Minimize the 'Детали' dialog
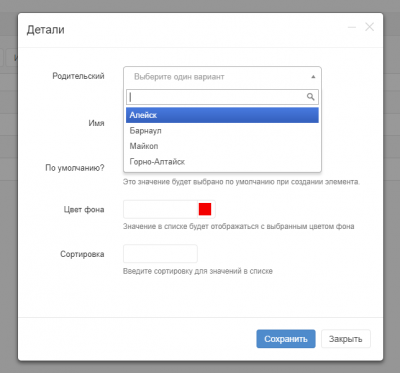400x373 pixels. point(352,27)
